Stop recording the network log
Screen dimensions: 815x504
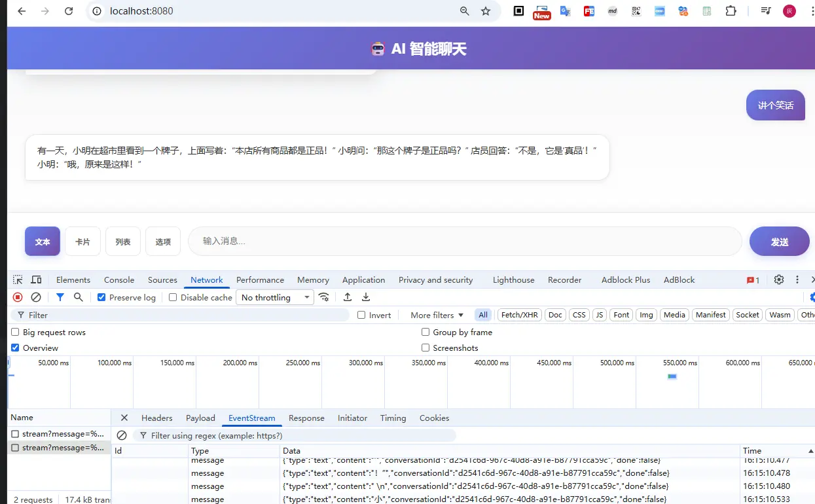click(x=18, y=297)
